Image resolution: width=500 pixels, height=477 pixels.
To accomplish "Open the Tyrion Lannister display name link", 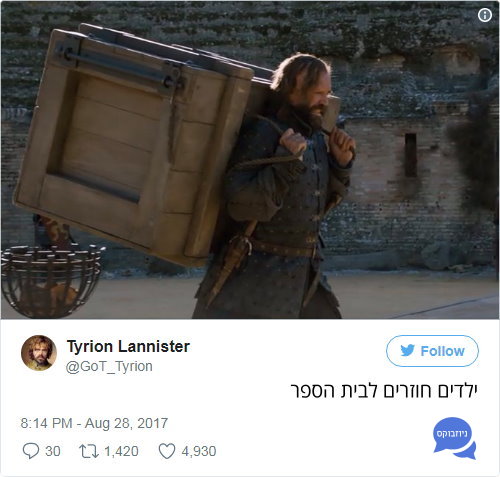I will point(128,346).
